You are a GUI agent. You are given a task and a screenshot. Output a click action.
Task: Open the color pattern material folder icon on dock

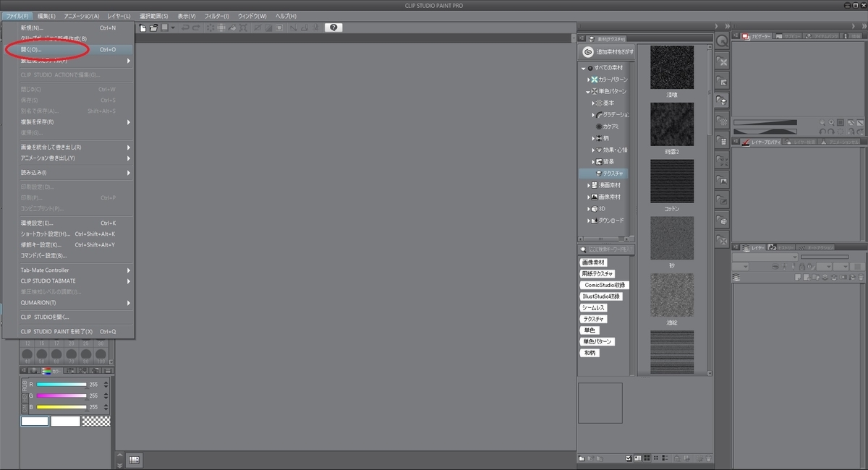click(x=722, y=61)
